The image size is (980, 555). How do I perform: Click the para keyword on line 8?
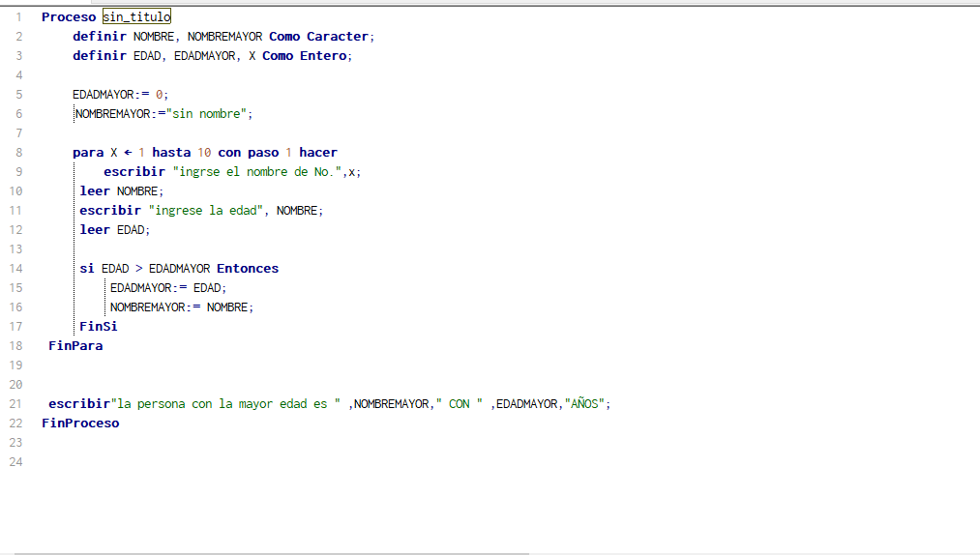coord(88,153)
